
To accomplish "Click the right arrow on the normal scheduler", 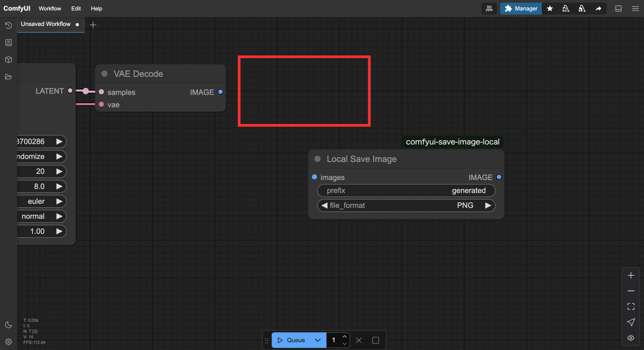I will coord(59,216).
